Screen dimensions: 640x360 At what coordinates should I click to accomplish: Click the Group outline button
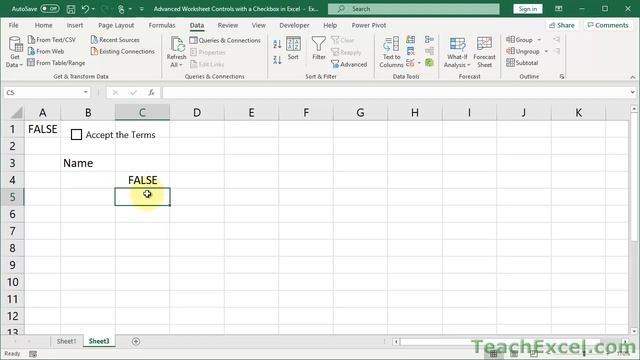point(520,40)
